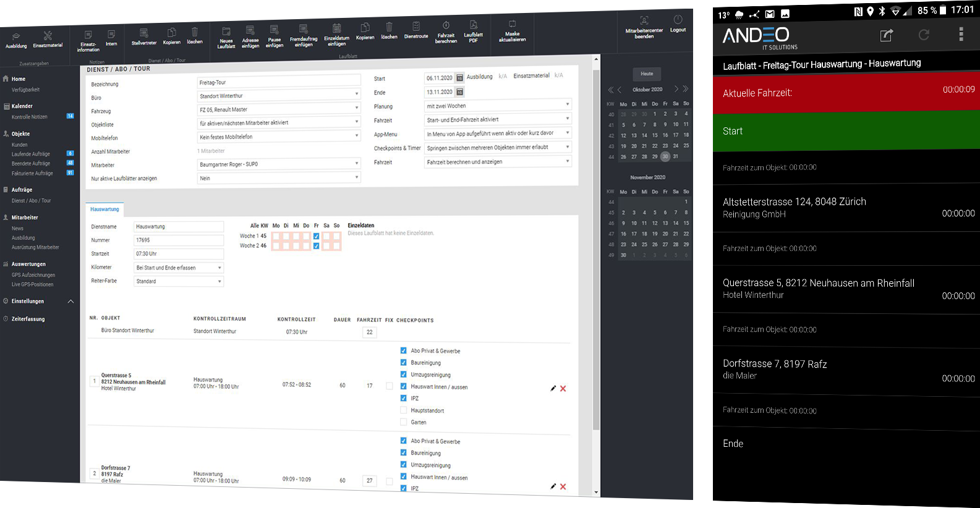Uncheck Abo Privat & Gewerbe for Querstrasse 5
Viewport: 980px width, 508px height.
(x=403, y=350)
